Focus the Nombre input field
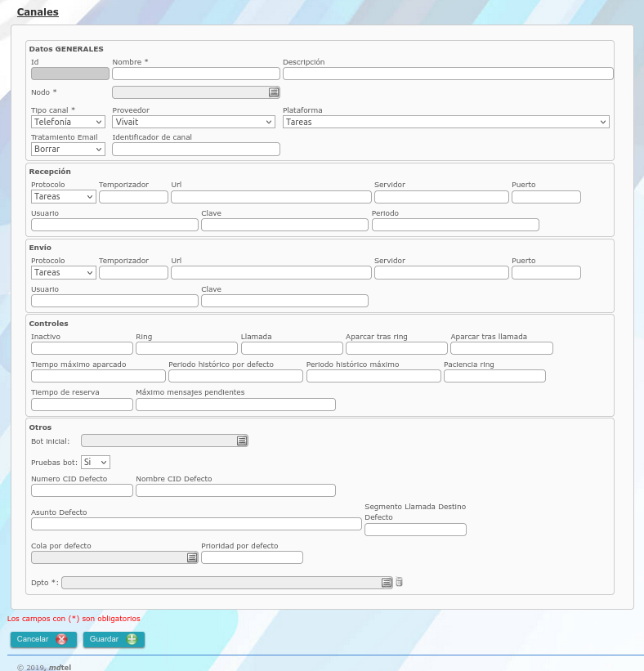The width and height of the screenshot is (644, 671). click(x=196, y=74)
